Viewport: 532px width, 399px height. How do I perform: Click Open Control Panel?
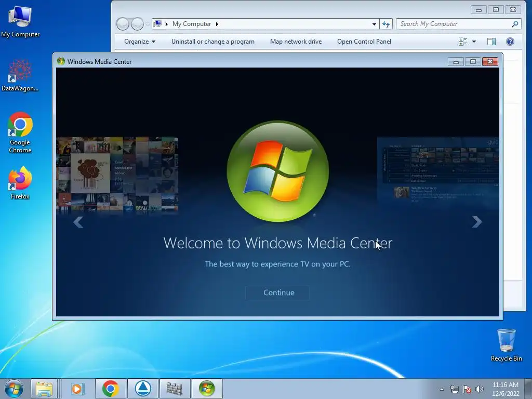[364, 42]
